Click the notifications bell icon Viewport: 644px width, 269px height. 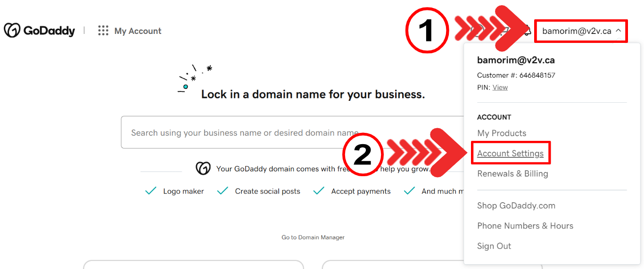(528, 31)
